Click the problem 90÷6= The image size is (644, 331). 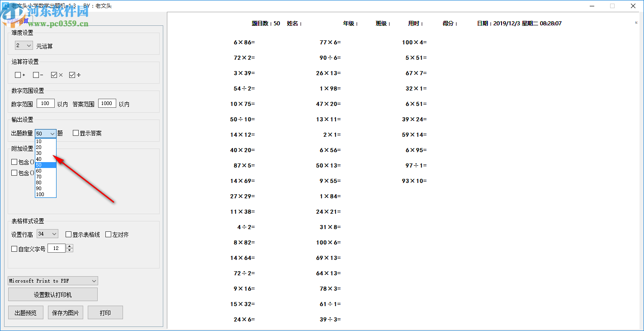pyautogui.click(x=330, y=58)
